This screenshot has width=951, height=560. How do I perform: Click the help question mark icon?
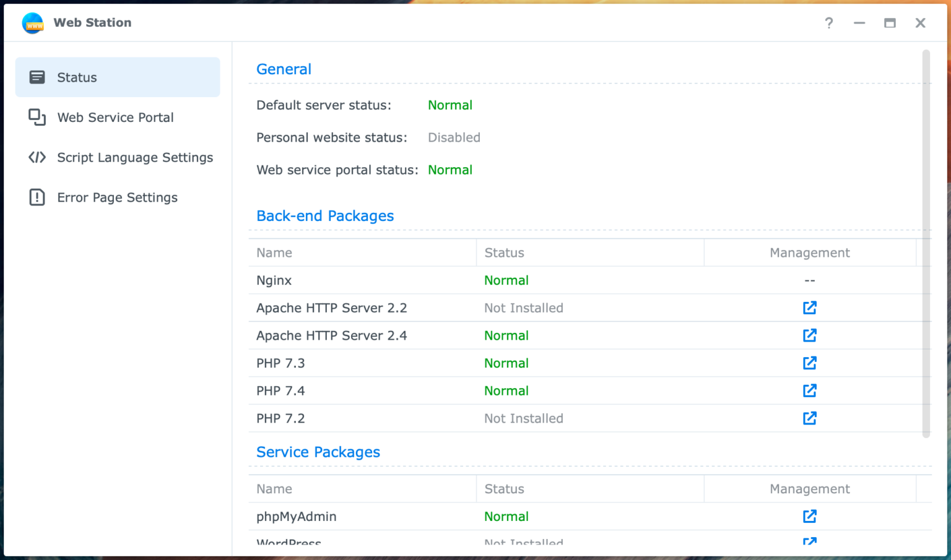pyautogui.click(x=829, y=23)
